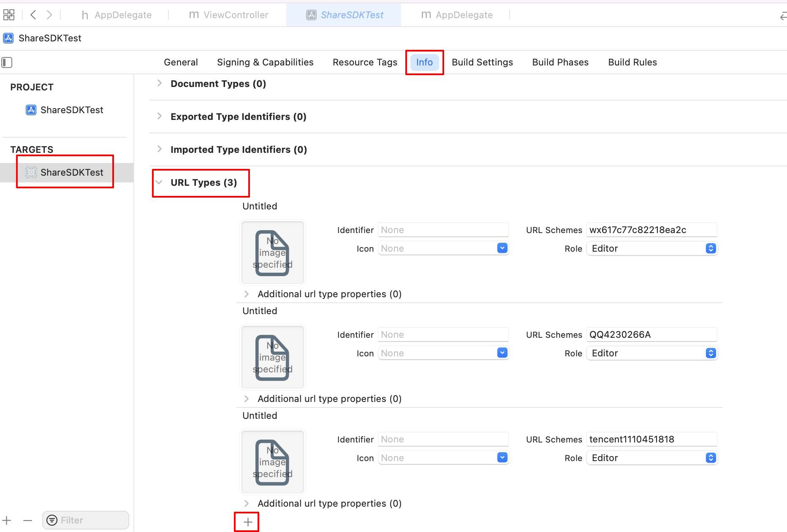The height and width of the screenshot is (532, 787).
Task: Open the ViewController tab
Action: coord(235,14)
